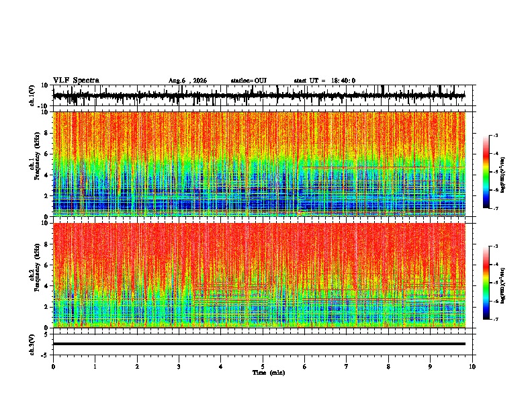The height and width of the screenshot is (411, 532).
Task: Click the "-3" tick on ch.1 colorbar
Action: pos(495,135)
